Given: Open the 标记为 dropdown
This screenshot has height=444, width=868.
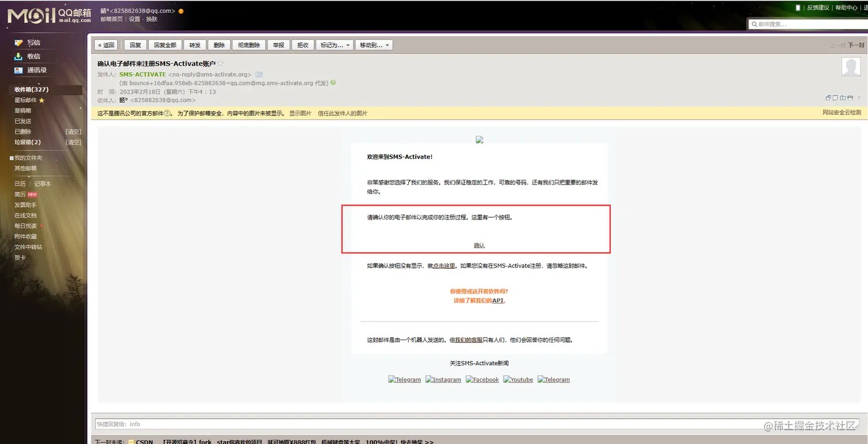Looking at the screenshot, I should click(334, 45).
